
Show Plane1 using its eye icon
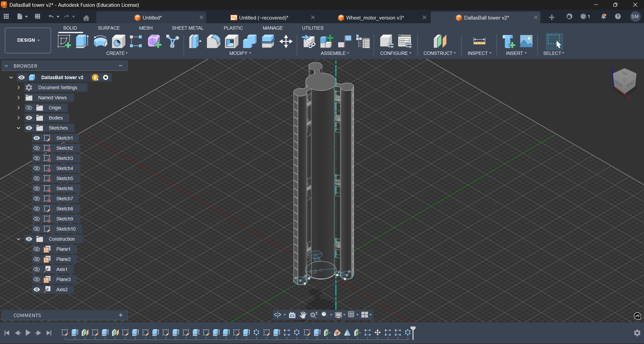(x=37, y=249)
